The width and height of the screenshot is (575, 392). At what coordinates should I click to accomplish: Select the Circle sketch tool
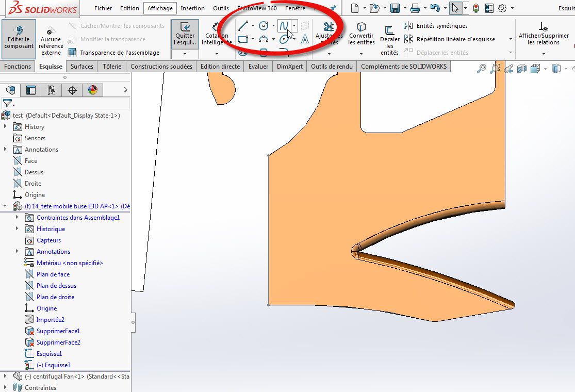(264, 26)
